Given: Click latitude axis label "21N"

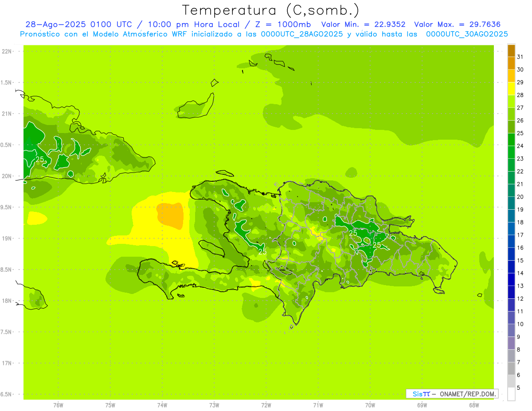Looking at the screenshot, I should [x=7, y=114].
